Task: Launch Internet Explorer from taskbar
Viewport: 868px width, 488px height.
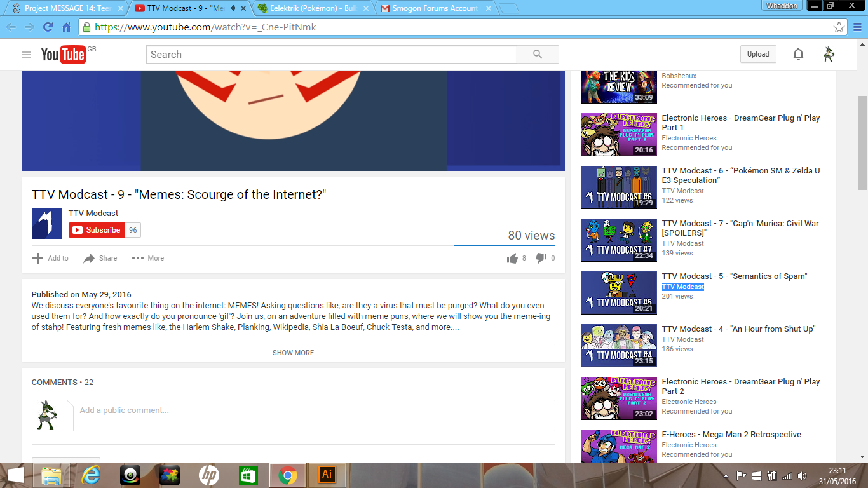Action: click(x=92, y=475)
